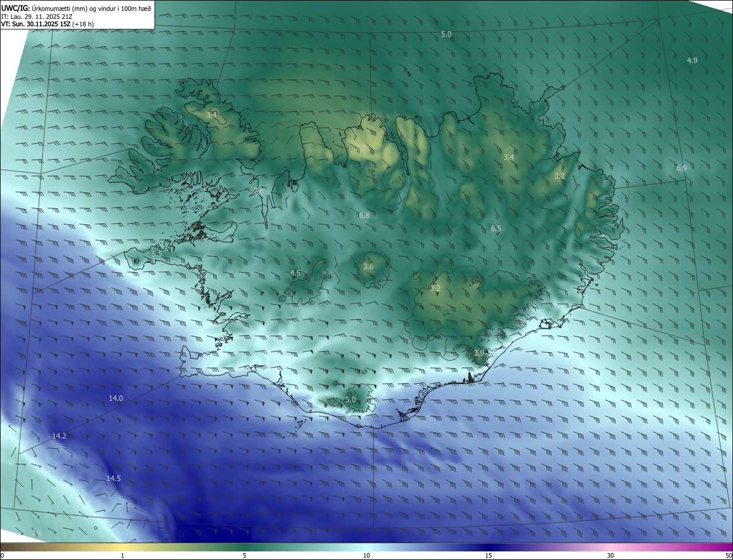This screenshot has height=560, width=733.
Task: Click the 5.0 value on the southern glacier
Action: click(350, 399)
